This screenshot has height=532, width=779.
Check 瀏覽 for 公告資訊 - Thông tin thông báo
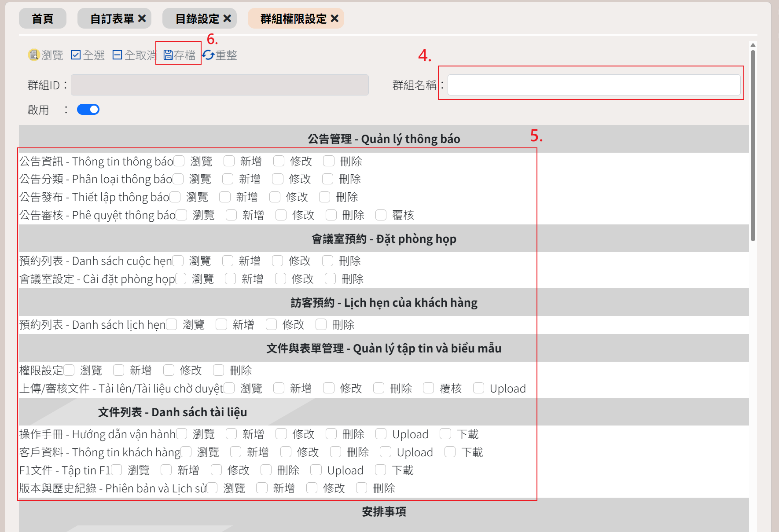[179, 161]
